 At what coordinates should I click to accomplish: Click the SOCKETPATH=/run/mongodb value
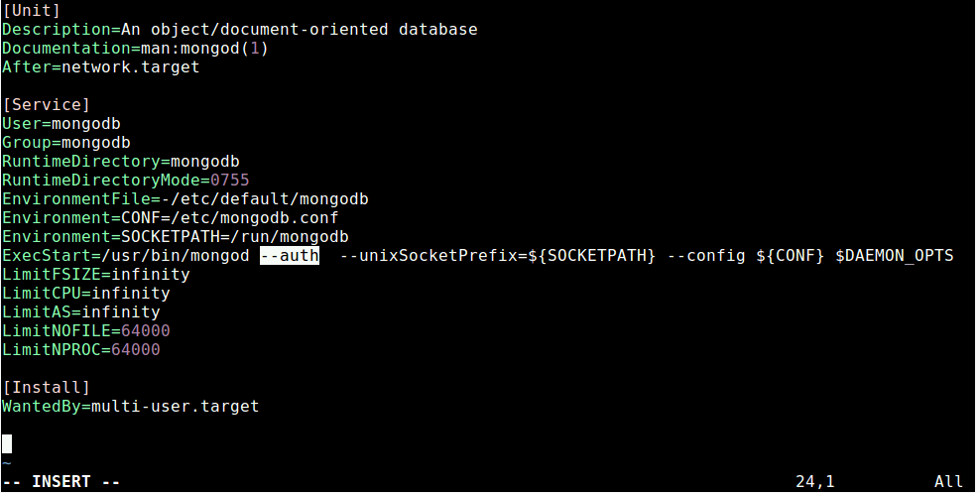point(235,237)
